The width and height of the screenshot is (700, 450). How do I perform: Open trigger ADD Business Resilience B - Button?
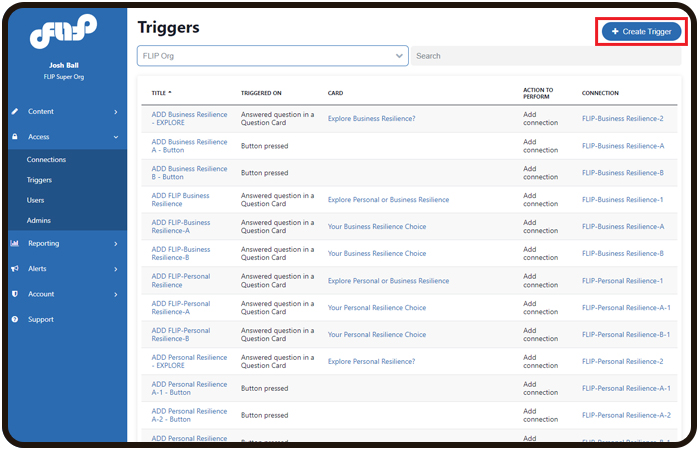click(x=189, y=173)
